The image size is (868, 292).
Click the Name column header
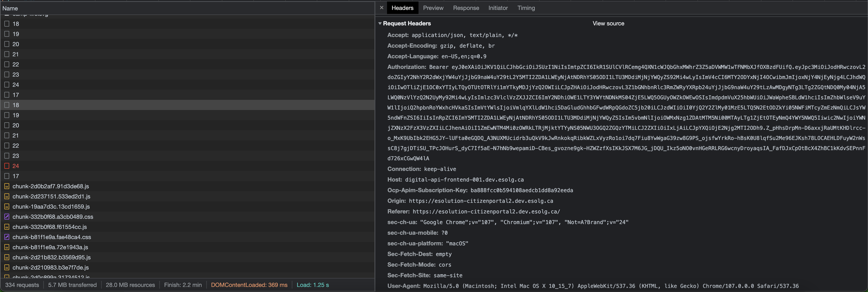coord(10,8)
